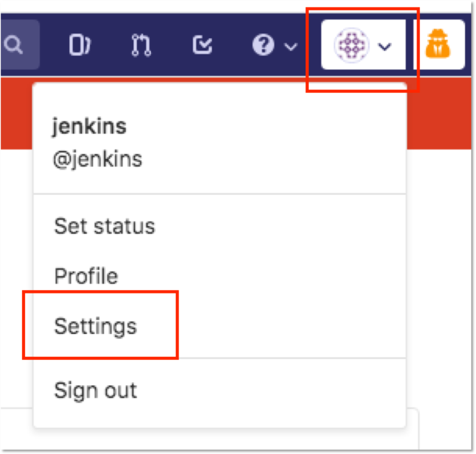Click the @jenkins username handle

(x=98, y=159)
